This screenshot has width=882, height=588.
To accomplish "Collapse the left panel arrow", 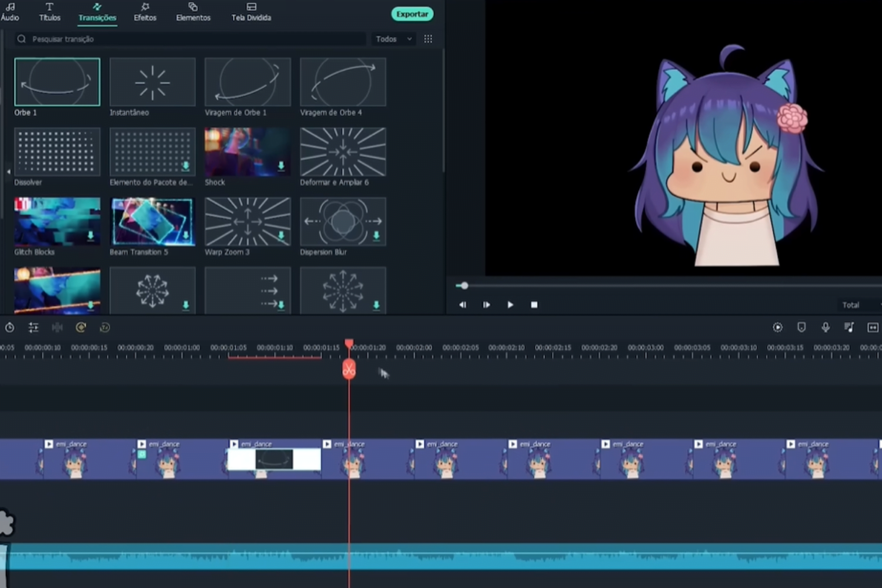I will tap(8, 172).
